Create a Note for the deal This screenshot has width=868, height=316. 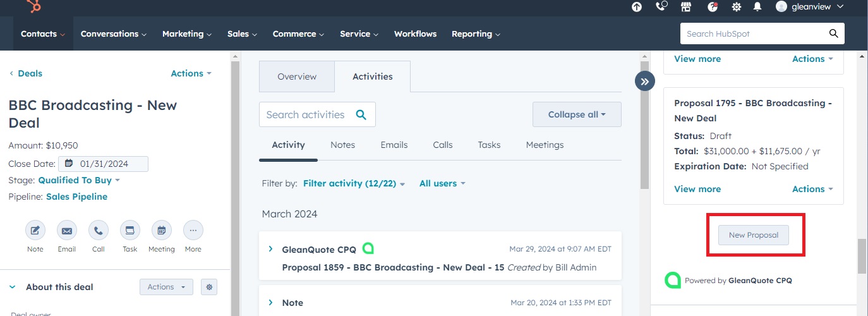pos(35,231)
